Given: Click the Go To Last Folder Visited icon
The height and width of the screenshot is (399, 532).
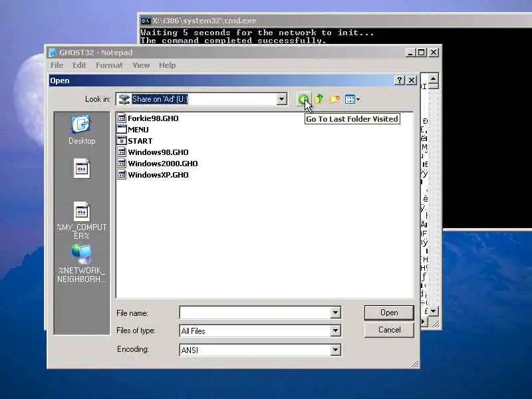Looking at the screenshot, I should click(303, 99).
